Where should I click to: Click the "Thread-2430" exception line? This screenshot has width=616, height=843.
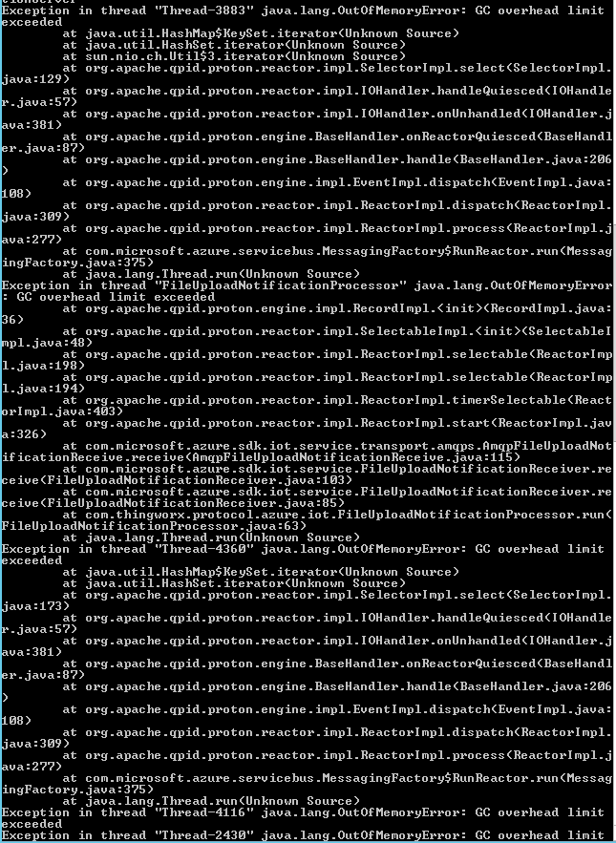[x=303, y=835]
